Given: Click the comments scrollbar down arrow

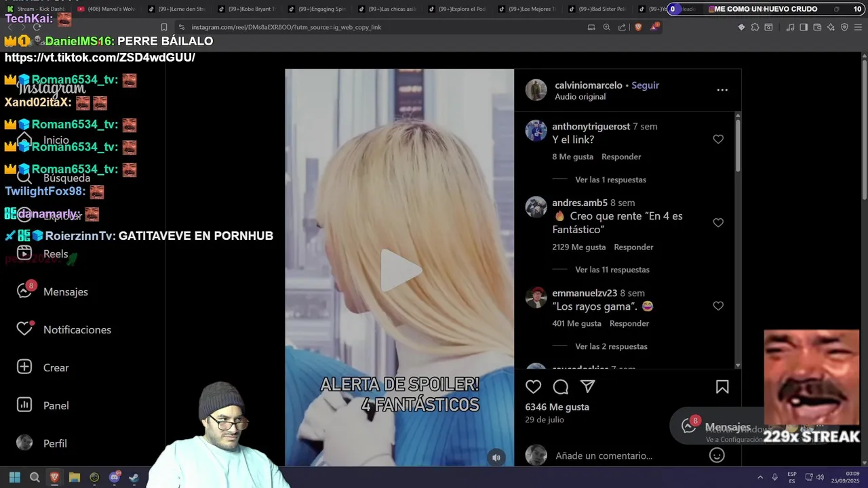Looking at the screenshot, I should click(738, 365).
